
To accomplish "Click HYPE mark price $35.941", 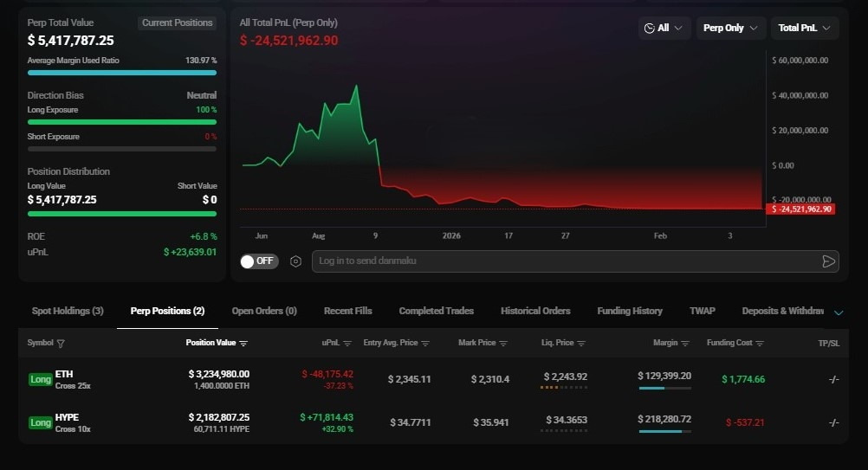I will (x=491, y=422).
